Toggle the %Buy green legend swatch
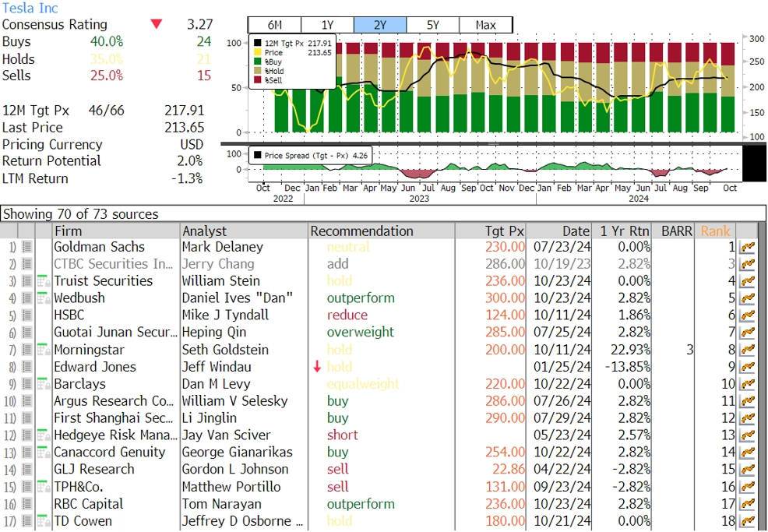This screenshot has height=532, width=768. tap(257, 62)
